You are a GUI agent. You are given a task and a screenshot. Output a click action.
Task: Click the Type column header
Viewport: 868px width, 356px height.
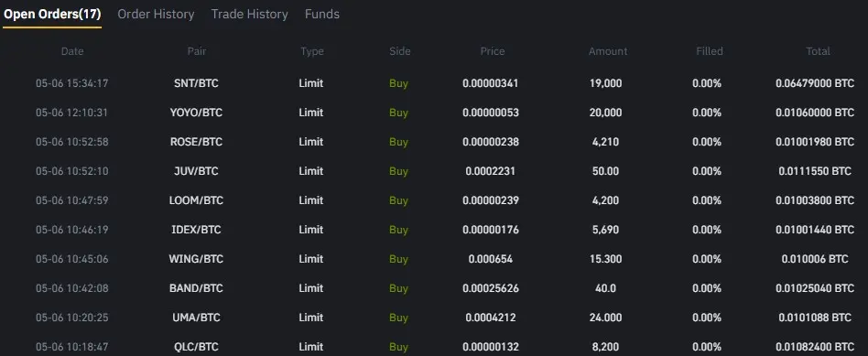point(311,51)
